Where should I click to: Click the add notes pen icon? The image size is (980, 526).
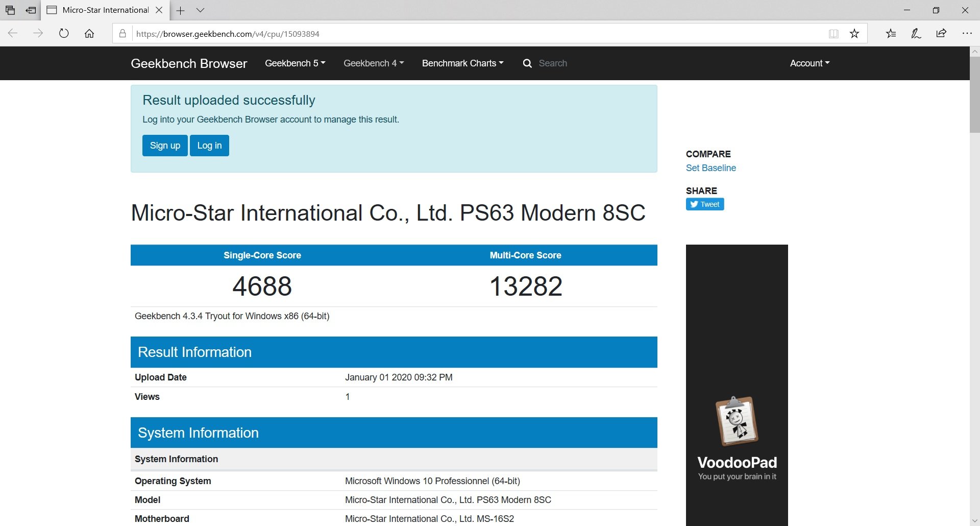click(x=916, y=33)
